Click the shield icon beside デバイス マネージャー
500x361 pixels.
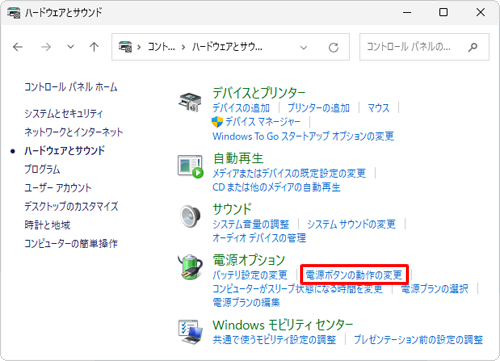click(217, 122)
